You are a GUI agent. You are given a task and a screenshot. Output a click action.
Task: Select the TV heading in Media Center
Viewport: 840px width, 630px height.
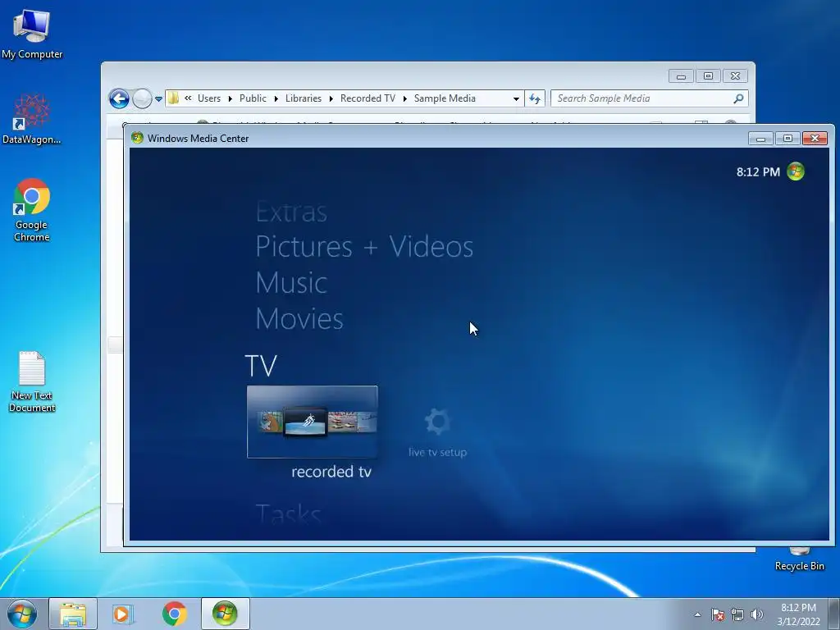coord(261,366)
